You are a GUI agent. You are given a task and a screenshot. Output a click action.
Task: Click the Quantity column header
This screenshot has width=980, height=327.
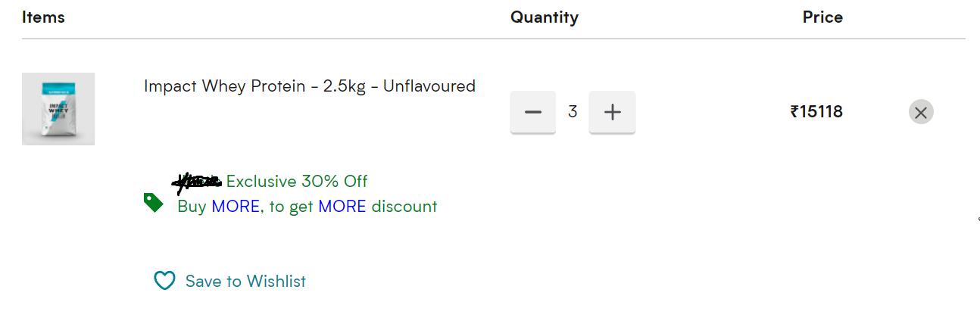pyautogui.click(x=545, y=17)
